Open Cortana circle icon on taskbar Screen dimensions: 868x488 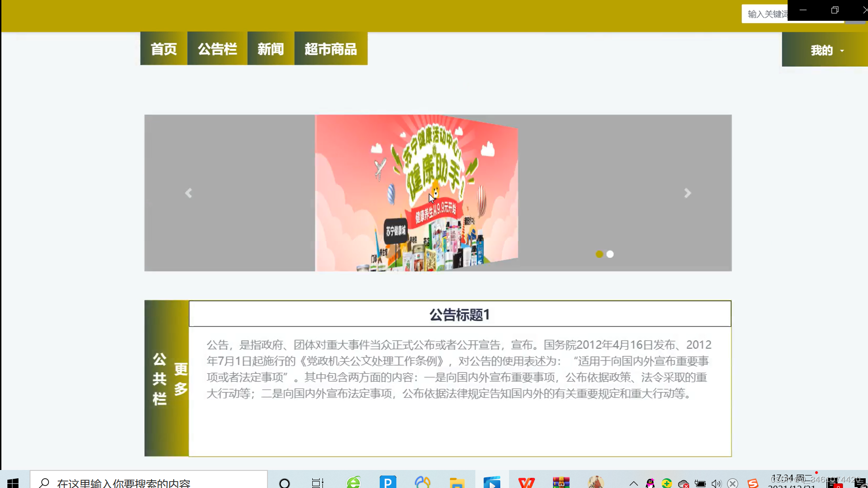point(285,483)
